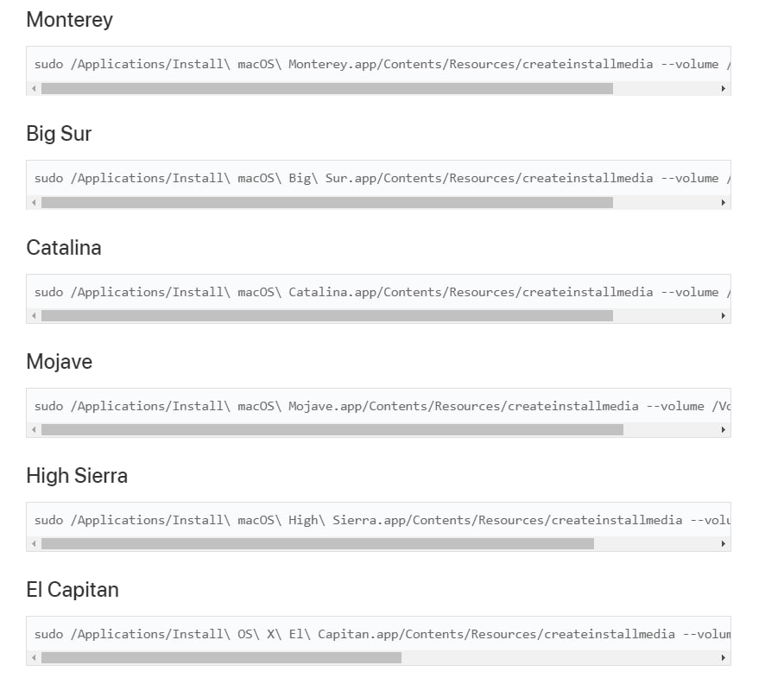Click left scroll arrow in Monterey code box
Image resolution: width=784 pixels, height=697 pixels.
click(x=34, y=88)
